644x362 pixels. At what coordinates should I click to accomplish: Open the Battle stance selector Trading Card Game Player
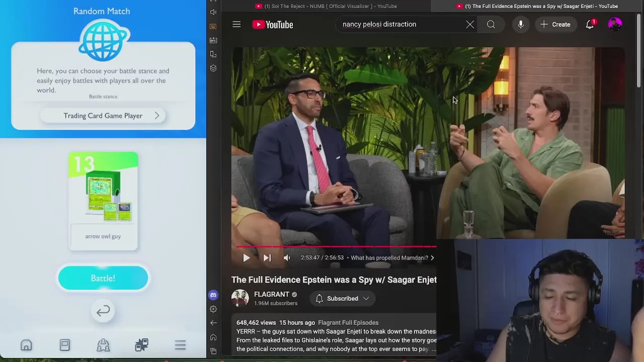103,116
